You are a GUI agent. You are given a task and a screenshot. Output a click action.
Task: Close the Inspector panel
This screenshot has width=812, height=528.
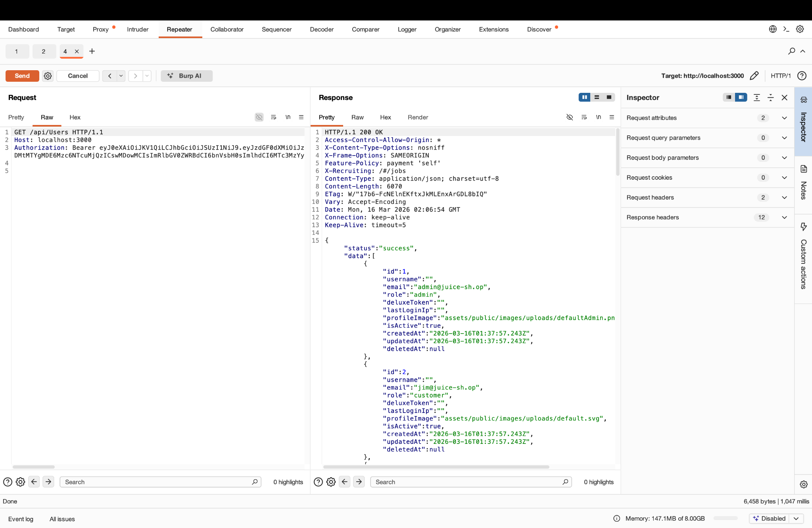784,98
